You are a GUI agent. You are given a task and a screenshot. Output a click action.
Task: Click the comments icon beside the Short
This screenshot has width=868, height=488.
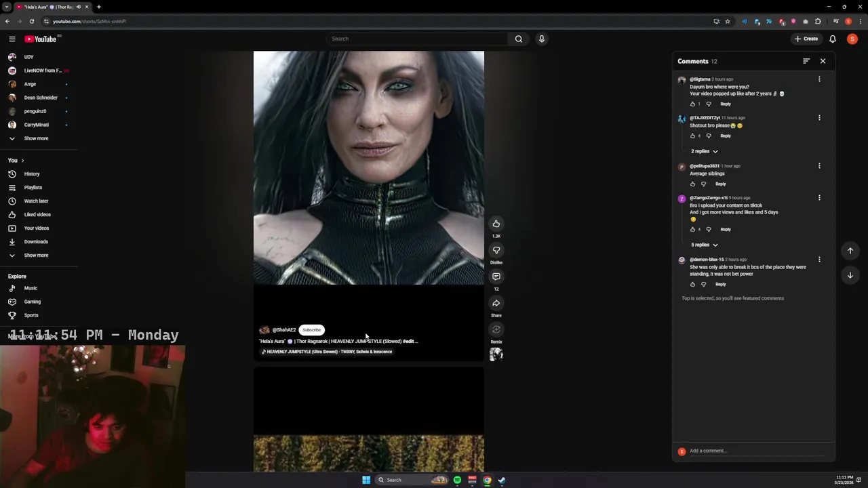point(496,277)
